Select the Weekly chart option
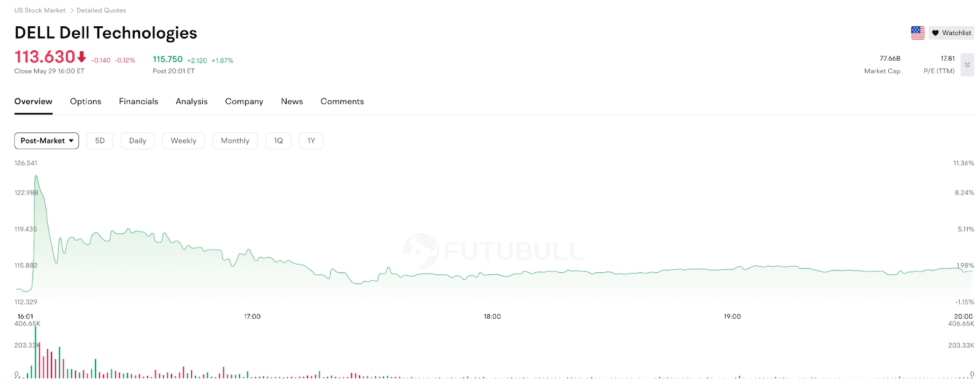Image resolution: width=980 pixels, height=388 pixels. [x=183, y=141]
